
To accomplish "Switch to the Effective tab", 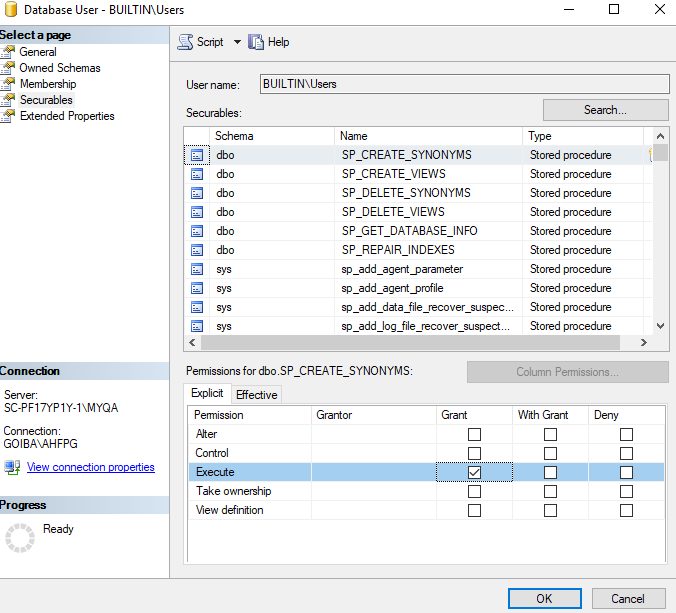I will 257,395.
